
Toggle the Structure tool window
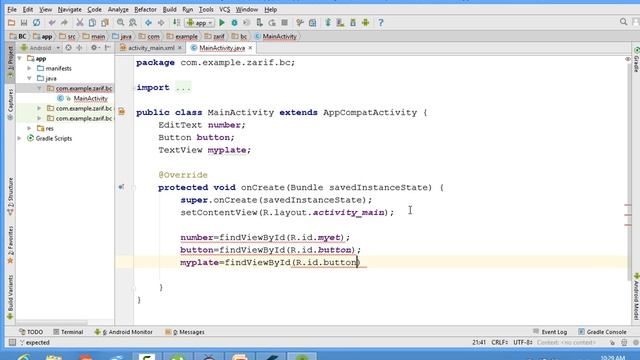click(x=10, y=196)
